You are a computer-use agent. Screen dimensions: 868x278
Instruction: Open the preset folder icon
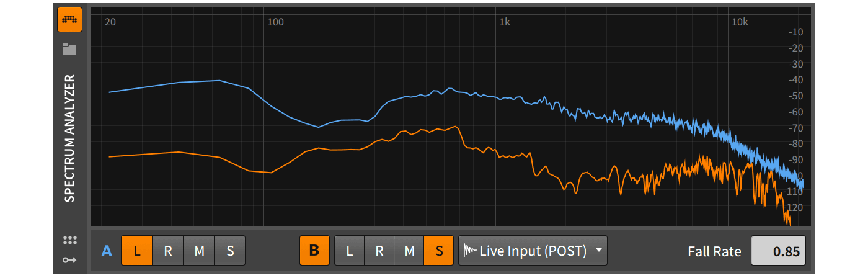(69, 49)
